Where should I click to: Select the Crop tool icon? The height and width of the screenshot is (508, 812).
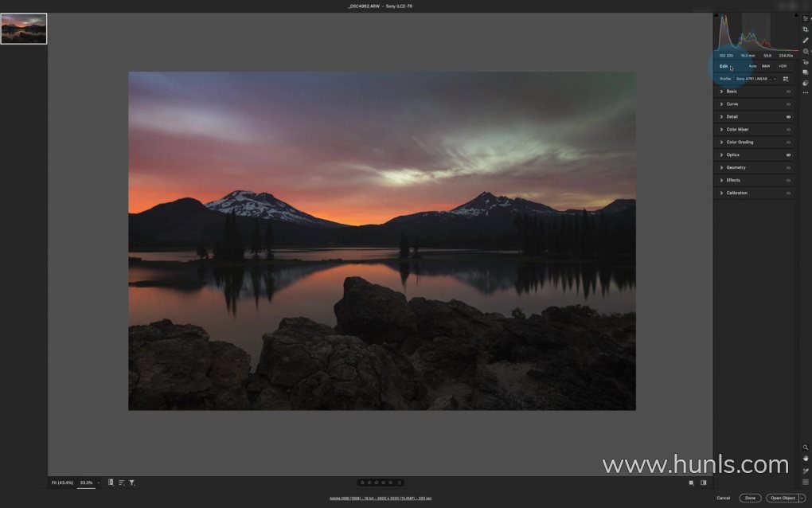pos(806,29)
